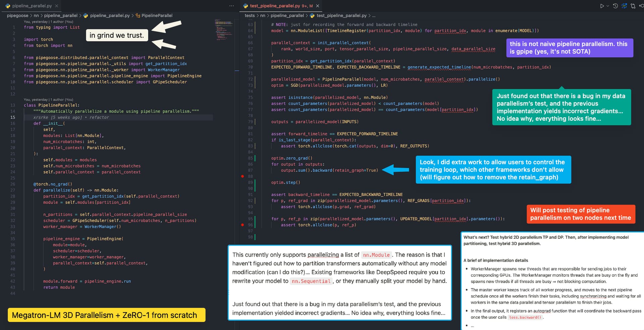This screenshot has width=644, height=330.
Task: Open the more actions ellipsis in left editor
Action: [x=231, y=6]
